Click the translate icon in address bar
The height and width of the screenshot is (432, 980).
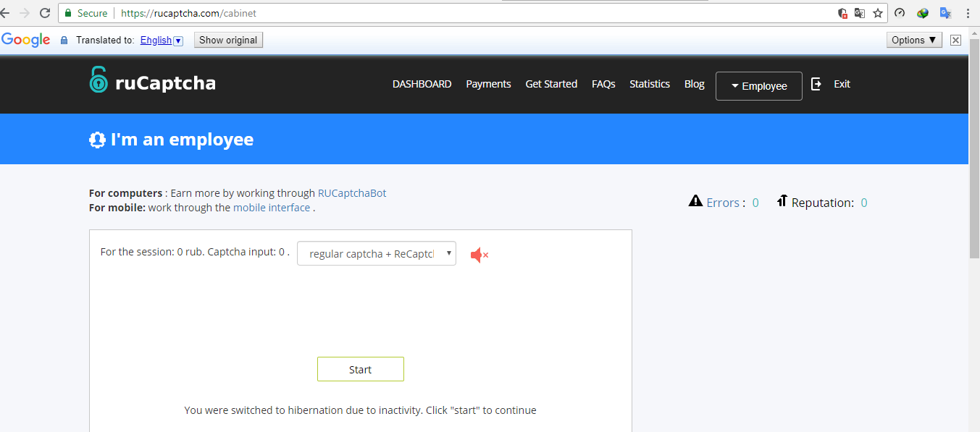point(860,13)
